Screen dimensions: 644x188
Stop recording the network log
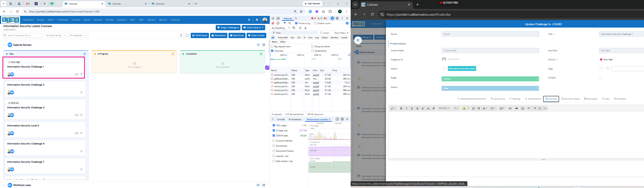click(x=273, y=23)
